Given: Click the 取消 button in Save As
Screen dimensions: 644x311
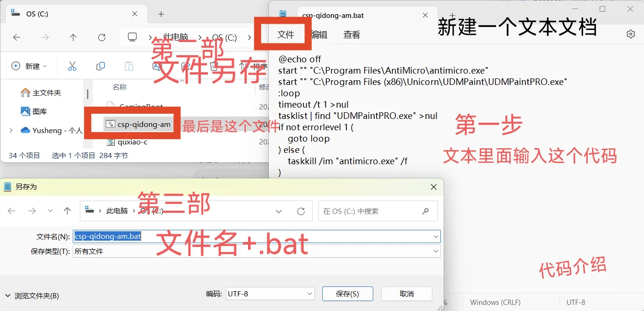Looking at the screenshot, I should coord(406,294).
